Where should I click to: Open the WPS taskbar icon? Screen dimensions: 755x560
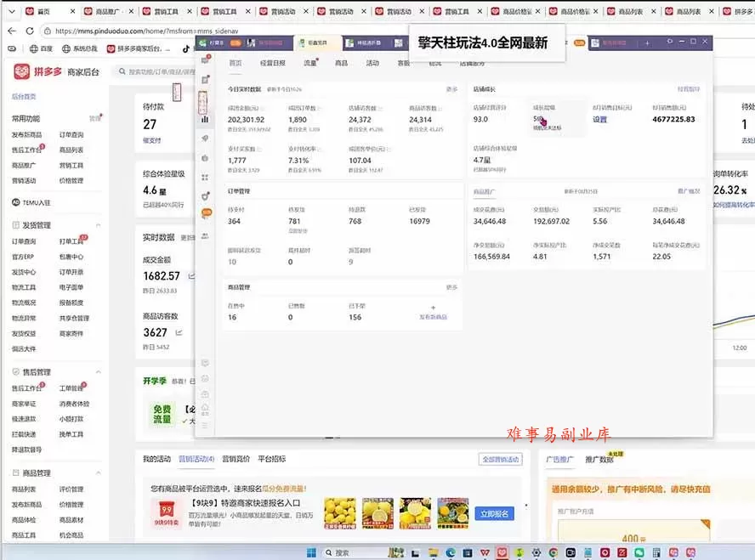(485, 553)
